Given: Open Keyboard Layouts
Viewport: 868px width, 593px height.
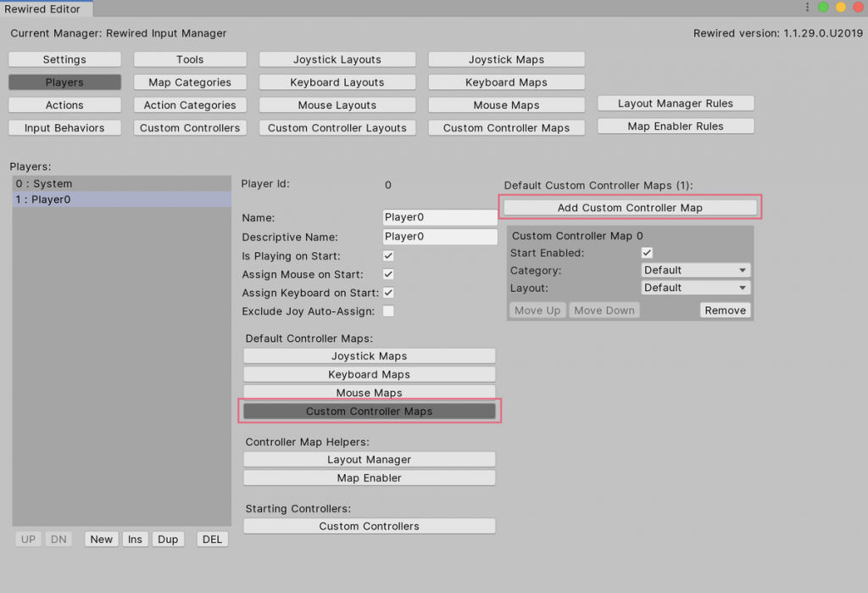Looking at the screenshot, I should point(337,82).
